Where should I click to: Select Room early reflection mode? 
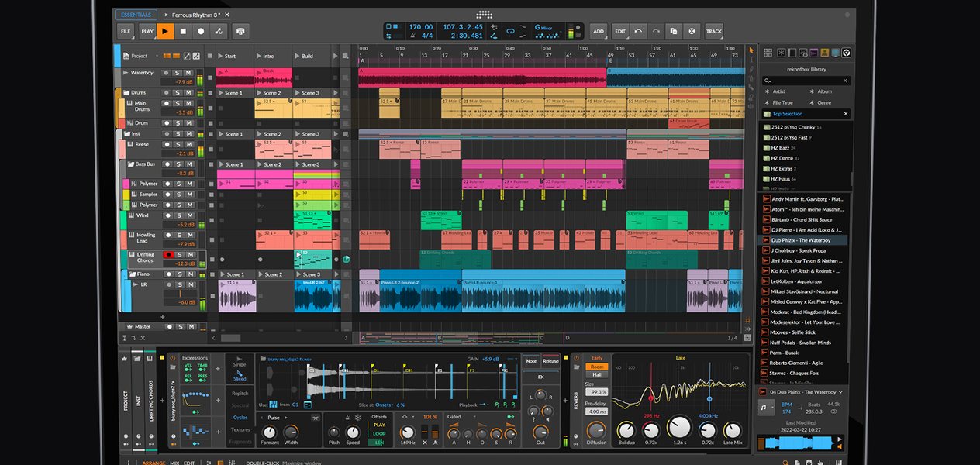point(597,367)
